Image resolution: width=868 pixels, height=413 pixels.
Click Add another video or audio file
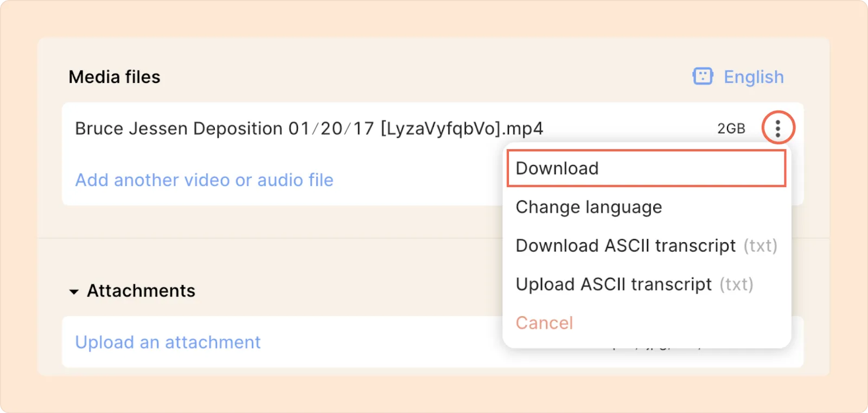204,180
